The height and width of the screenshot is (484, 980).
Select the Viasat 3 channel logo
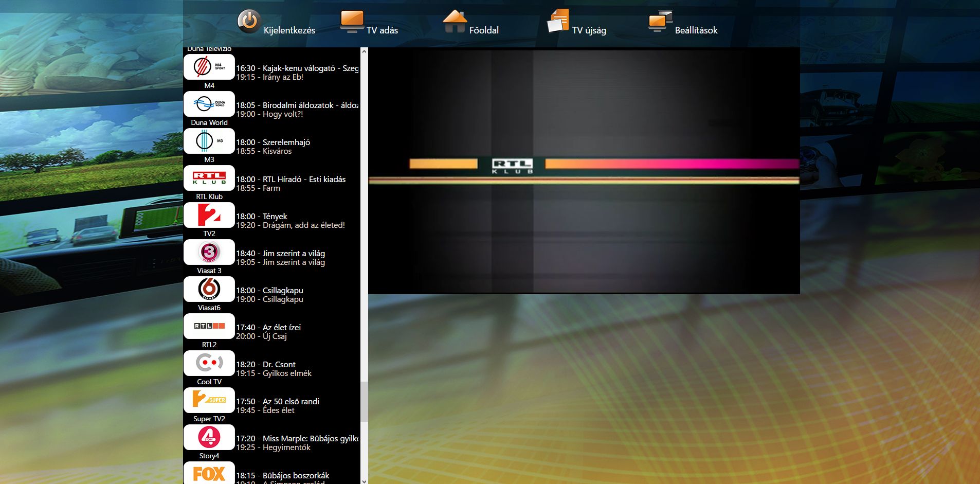click(209, 252)
